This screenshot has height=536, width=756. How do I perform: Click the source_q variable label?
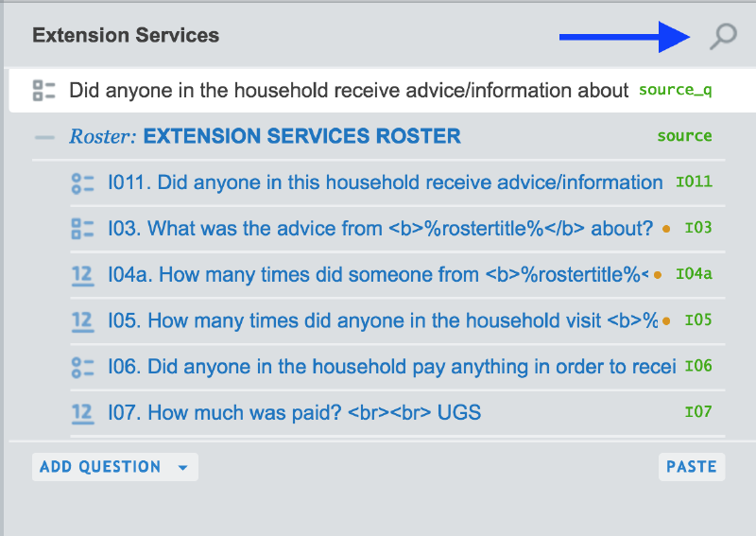(675, 91)
